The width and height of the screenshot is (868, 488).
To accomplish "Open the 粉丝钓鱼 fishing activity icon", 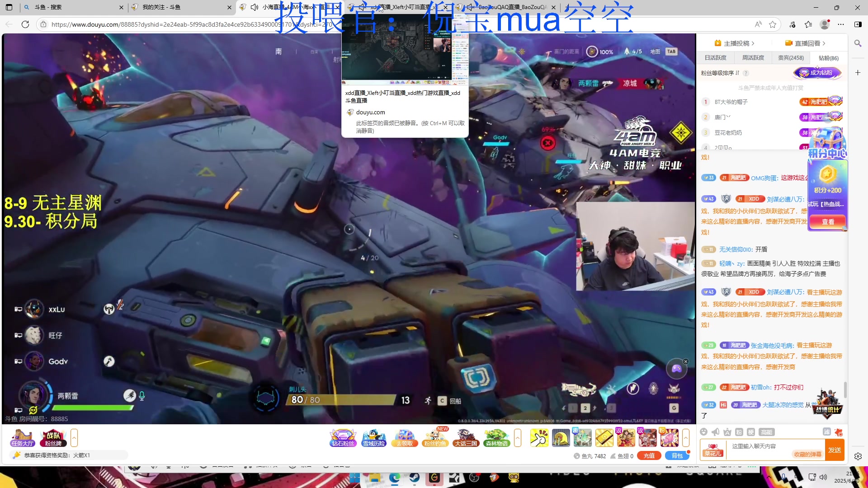I will pyautogui.click(x=435, y=437).
